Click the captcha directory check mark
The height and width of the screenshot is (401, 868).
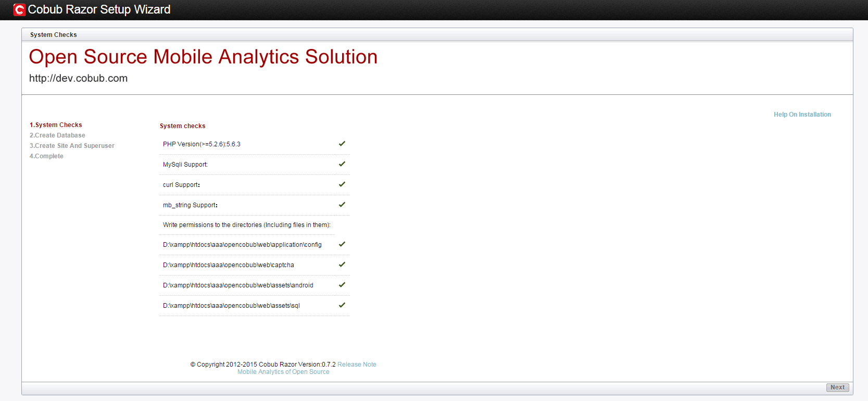[x=342, y=265]
